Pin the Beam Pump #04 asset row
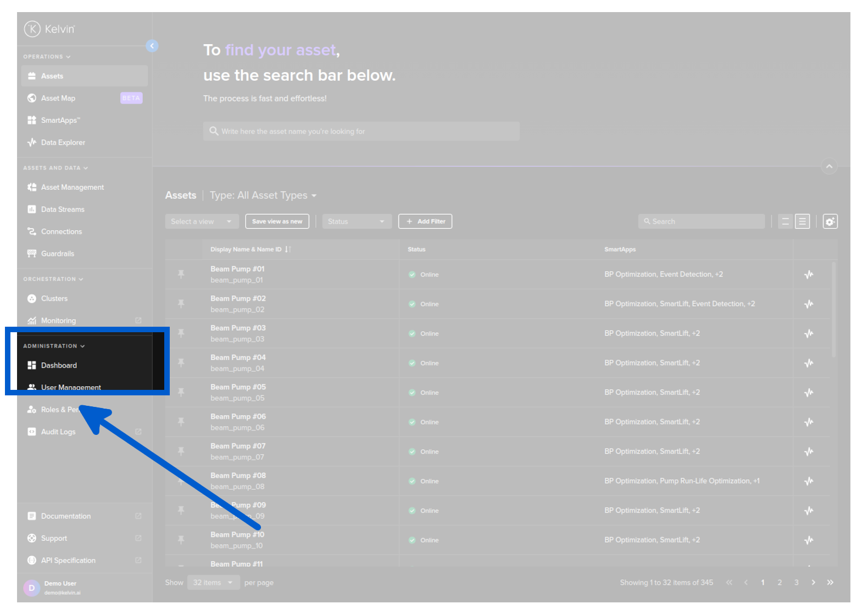Viewport: 868px width, 615px height. 181,363
